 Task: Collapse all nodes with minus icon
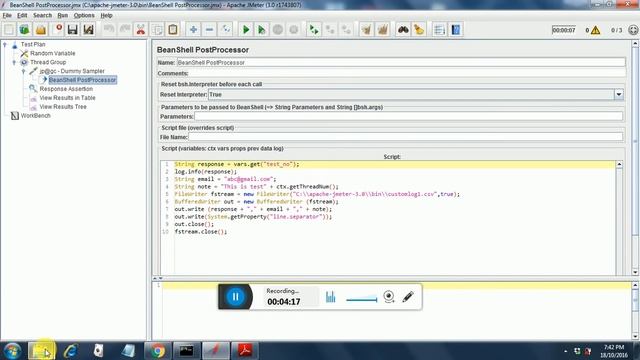(x=209, y=29)
